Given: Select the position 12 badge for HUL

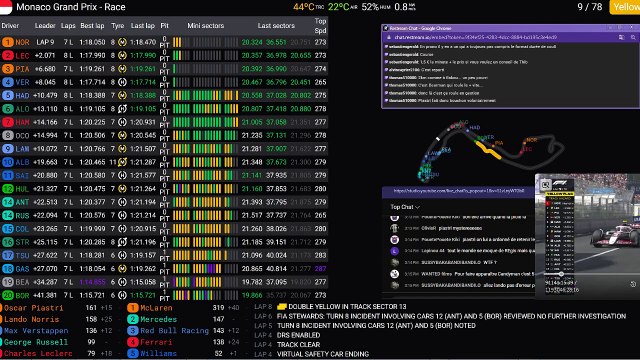Looking at the screenshot, I should click(8, 189).
